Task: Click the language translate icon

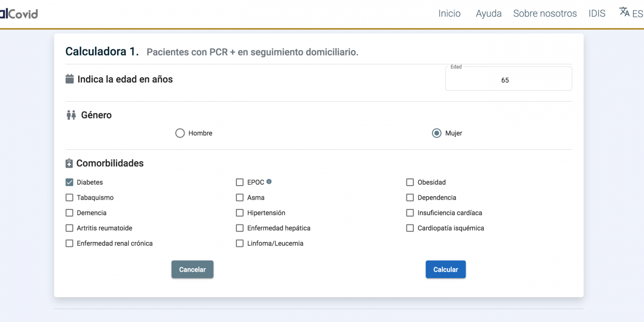Action: pyautogui.click(x=624, y=12)
